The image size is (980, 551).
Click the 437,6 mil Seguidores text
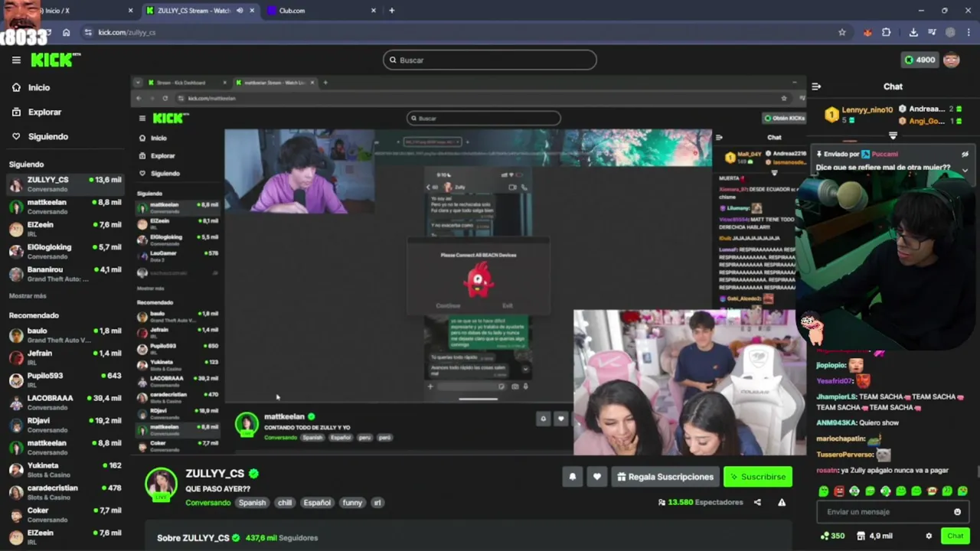pos(282,538)
